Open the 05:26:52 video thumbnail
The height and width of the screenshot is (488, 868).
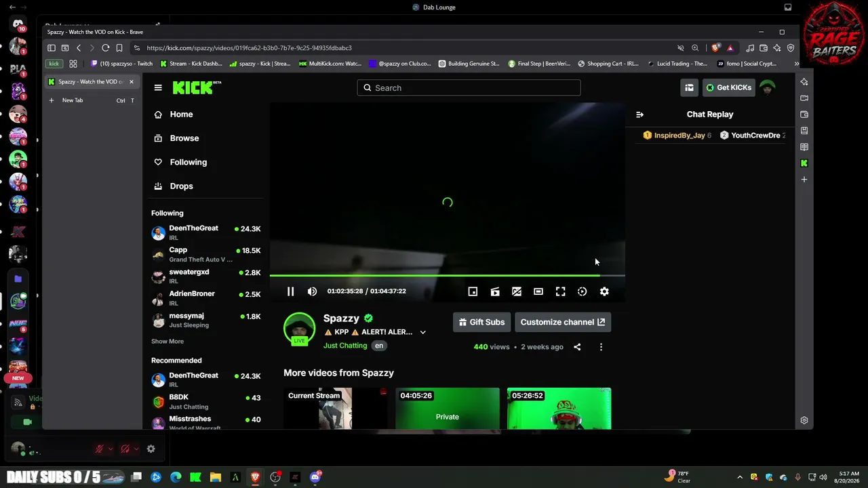pos(559,409)
